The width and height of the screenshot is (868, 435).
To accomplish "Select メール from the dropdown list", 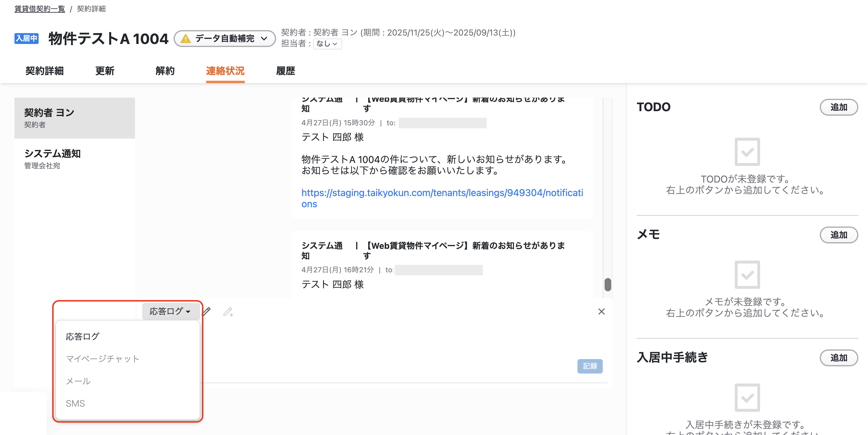I will (128, 381).
